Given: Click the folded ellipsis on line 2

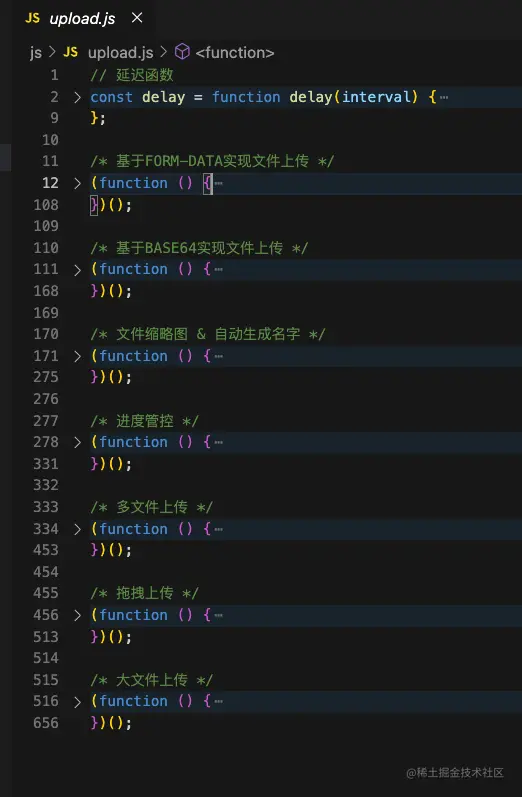Looking at the screenshot, I should point(444,97).
